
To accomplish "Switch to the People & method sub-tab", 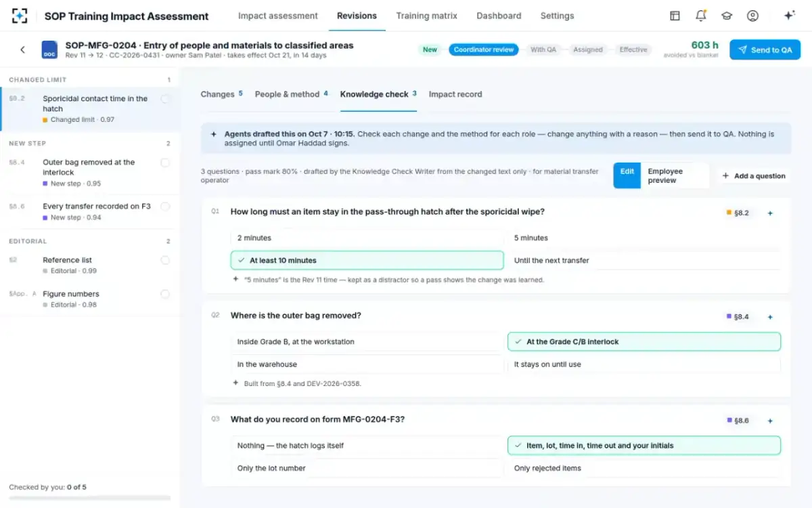I will click(x=291, y=94).
